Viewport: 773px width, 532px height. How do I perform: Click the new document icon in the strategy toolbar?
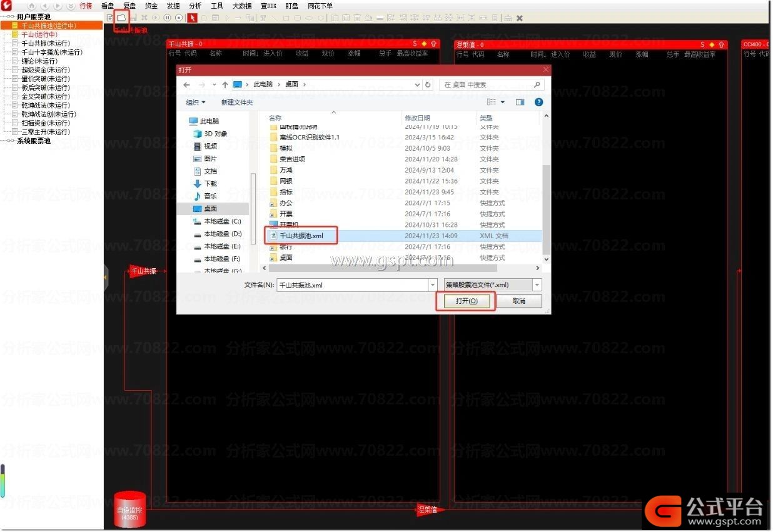110,18
